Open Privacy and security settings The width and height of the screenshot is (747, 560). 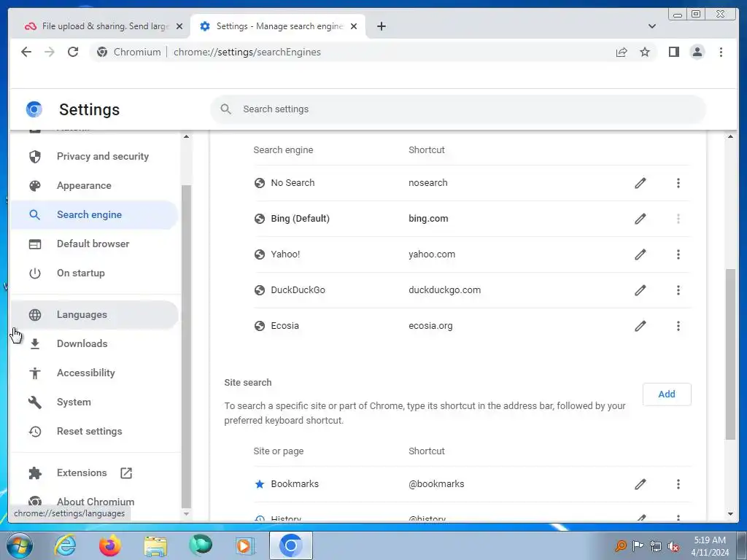pyautogui.click(x=94, y=156)
